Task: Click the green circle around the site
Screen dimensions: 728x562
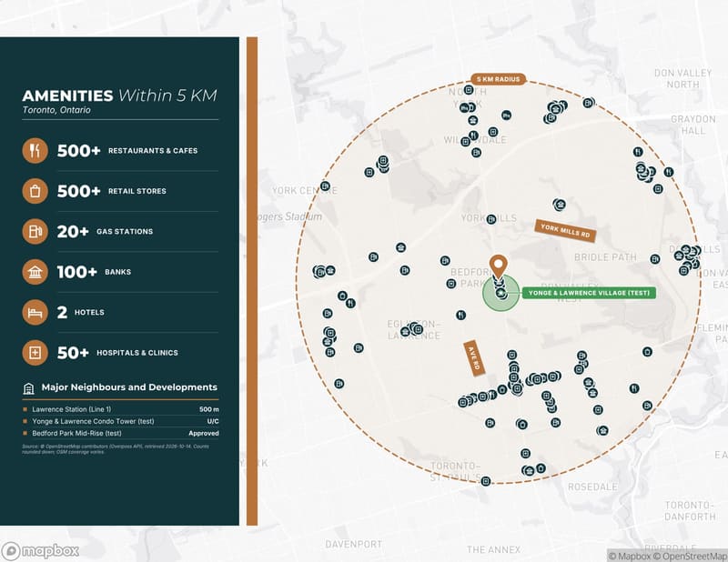Action: pyautogui.click(x=501, y=293)
